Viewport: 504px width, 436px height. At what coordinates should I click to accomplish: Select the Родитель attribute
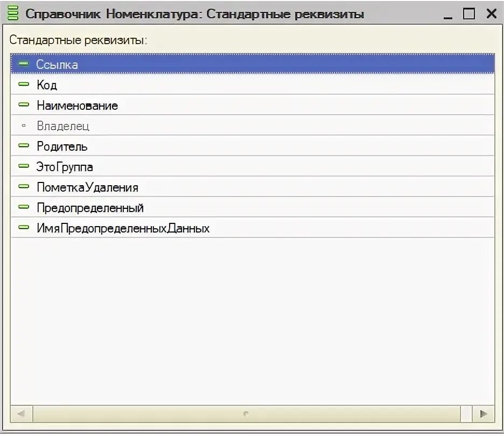click(253, 146)
